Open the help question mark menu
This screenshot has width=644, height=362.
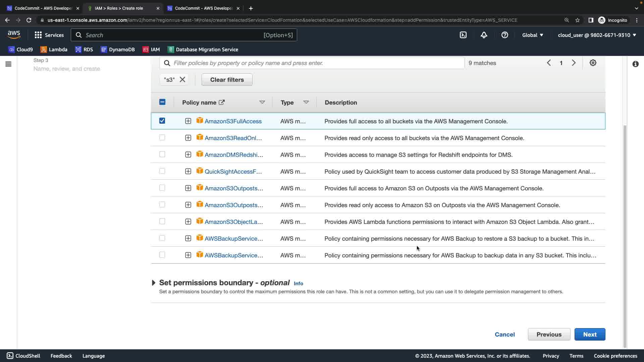(504, 35)
